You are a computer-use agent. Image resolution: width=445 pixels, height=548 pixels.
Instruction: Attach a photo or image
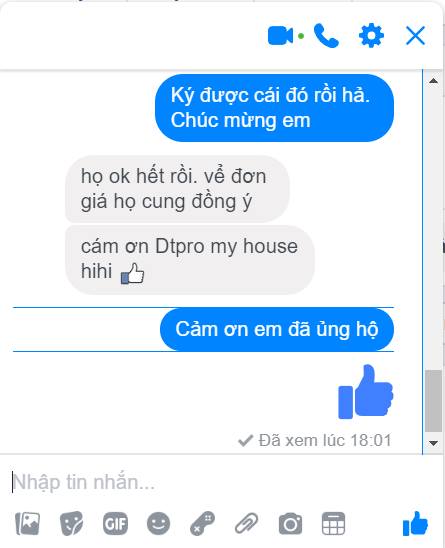(28, 523)
